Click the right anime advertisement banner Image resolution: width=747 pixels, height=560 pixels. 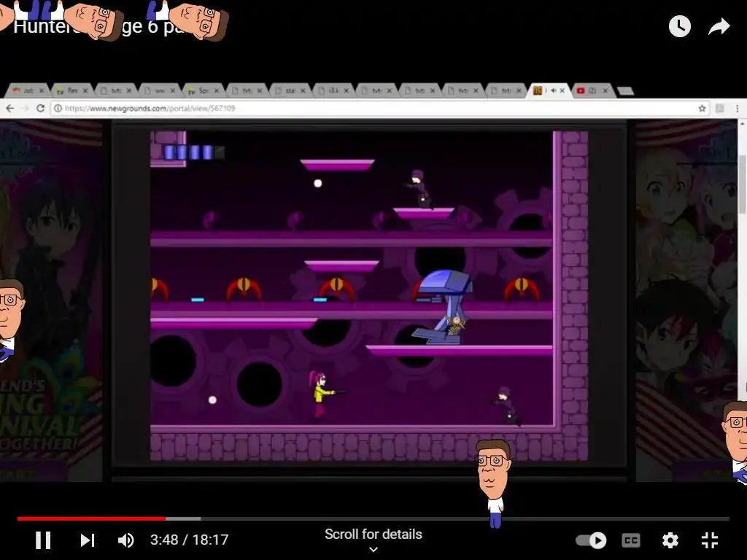point(686,301)
